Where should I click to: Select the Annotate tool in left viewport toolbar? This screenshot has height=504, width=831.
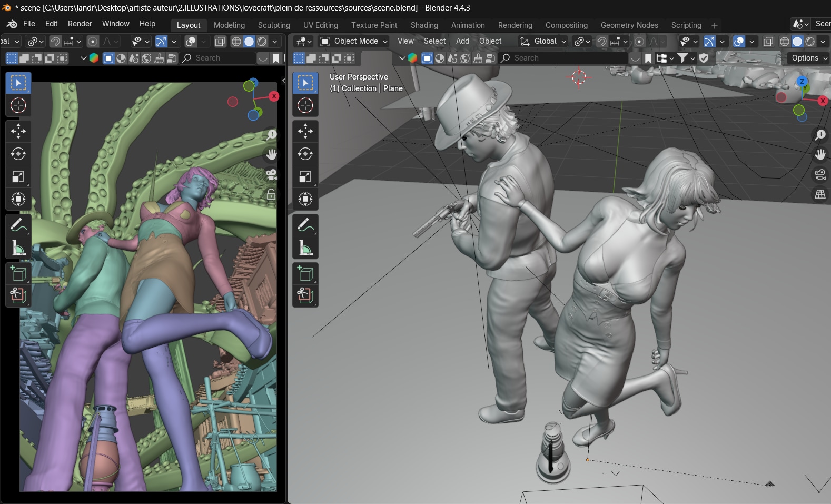(x=18, y=225)
